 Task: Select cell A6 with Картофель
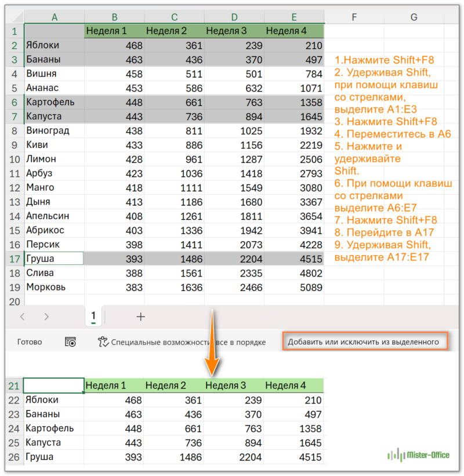[54, 102]
